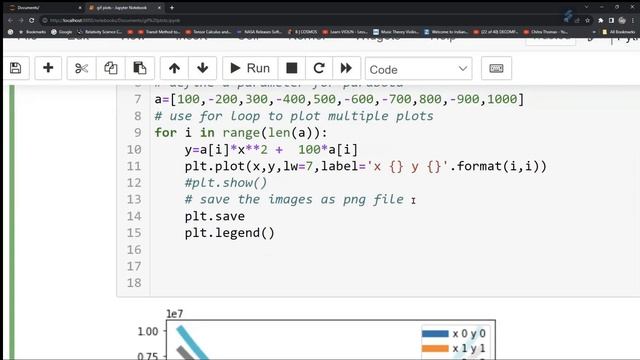This screenshot has height=360, width=640.
Task: Open Chrome three-dot menu
Action: [x=633, y=20]
